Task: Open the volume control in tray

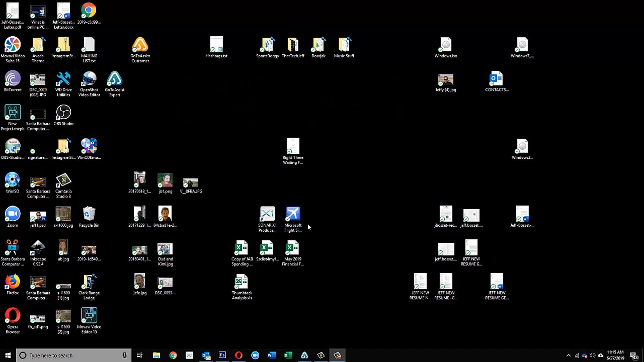Action: point(593,355)
